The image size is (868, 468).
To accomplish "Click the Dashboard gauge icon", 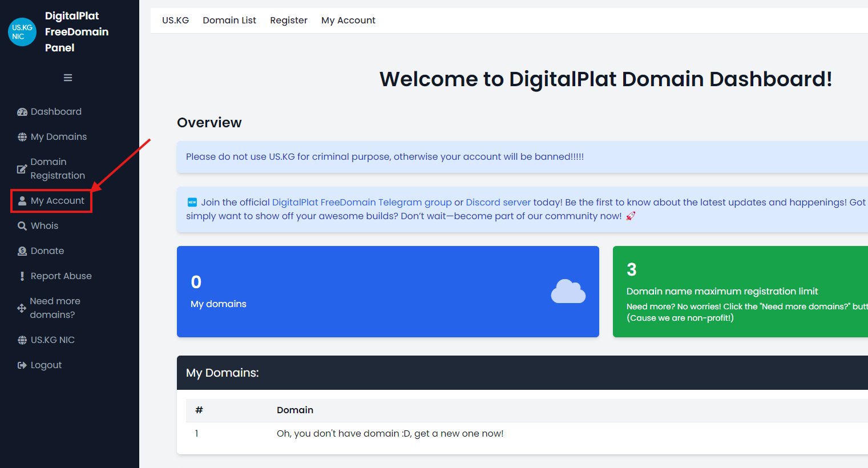I will (22, 112).
